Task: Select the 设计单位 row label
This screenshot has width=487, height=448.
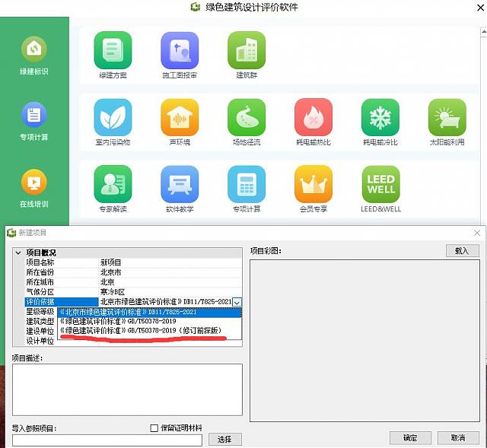Action: [x=40, y=341]
